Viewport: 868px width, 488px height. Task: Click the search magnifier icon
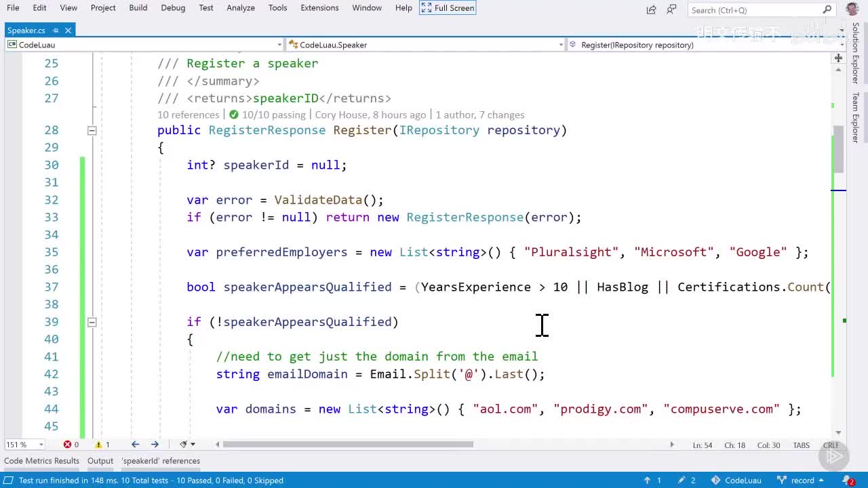click(827, 9)
